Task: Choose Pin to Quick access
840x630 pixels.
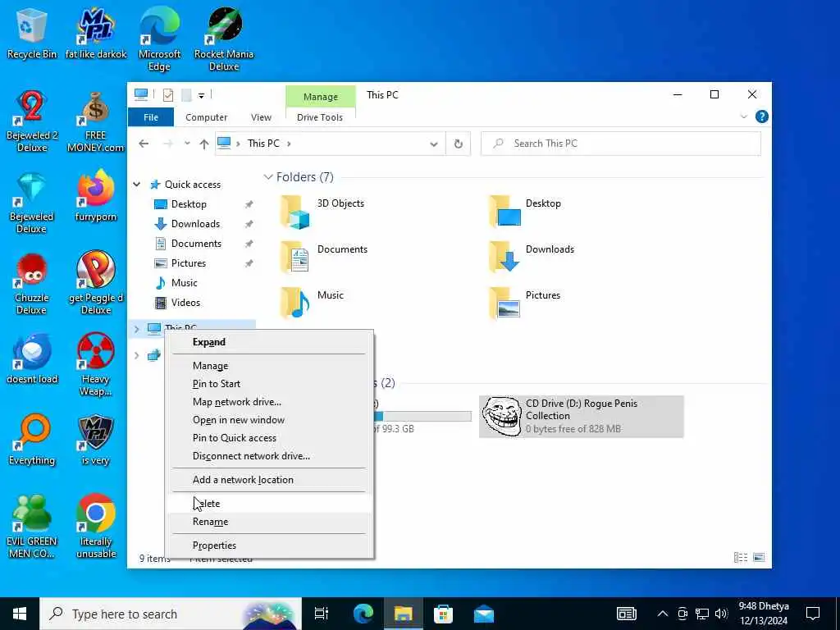Action: [269, 438]
